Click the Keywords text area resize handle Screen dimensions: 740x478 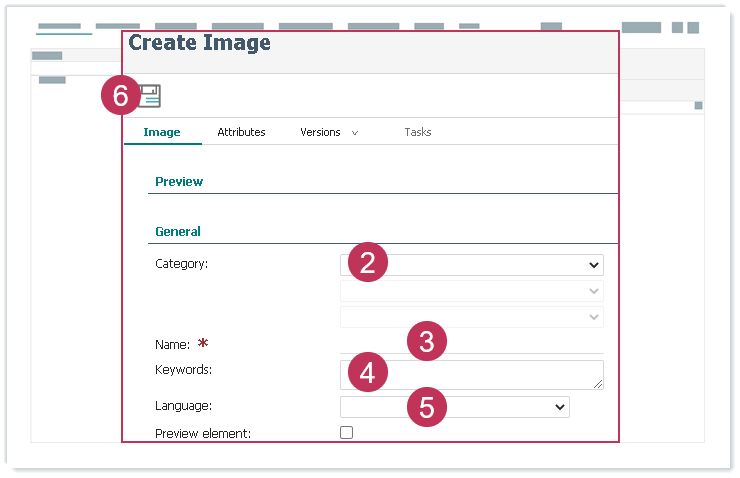click(x=598, y=384)
